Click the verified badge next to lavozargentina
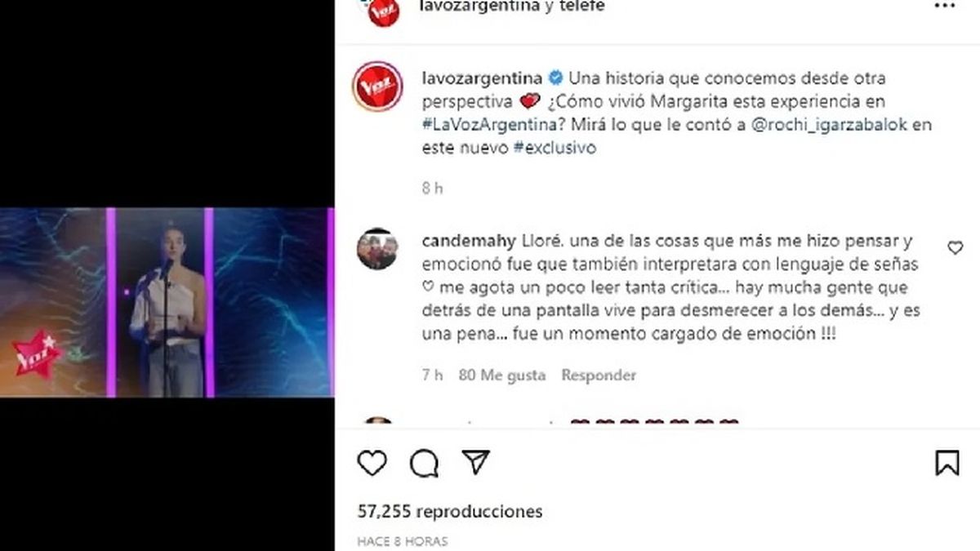 click(555, 79)
